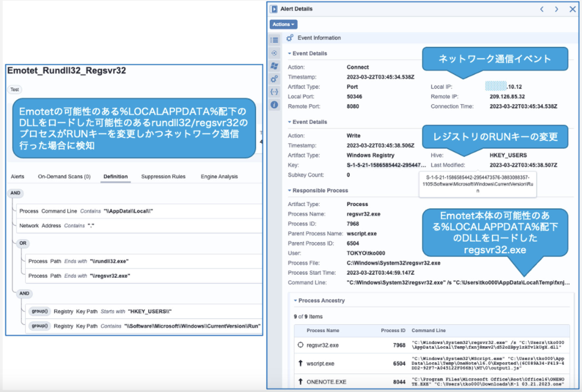
Task: Select the regsvr32.exe ancestry row
Action: (432, 345)
